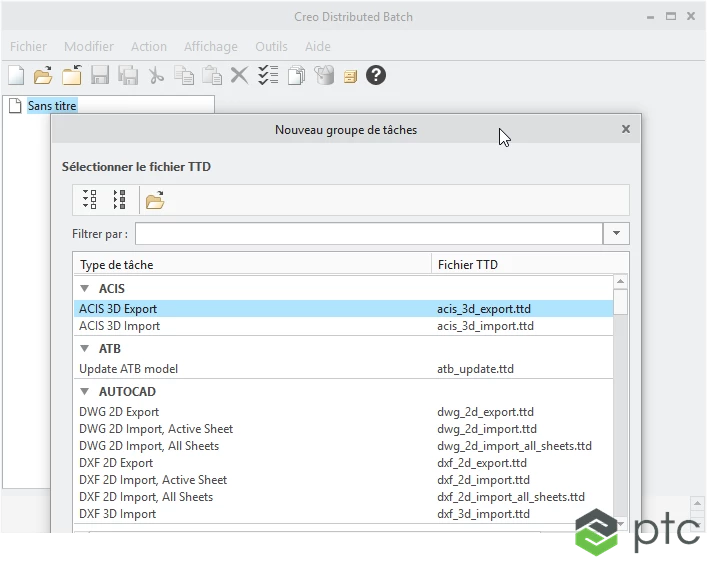Open the Outils menu
Screen dimensions: 707x563
pos(271,46)
